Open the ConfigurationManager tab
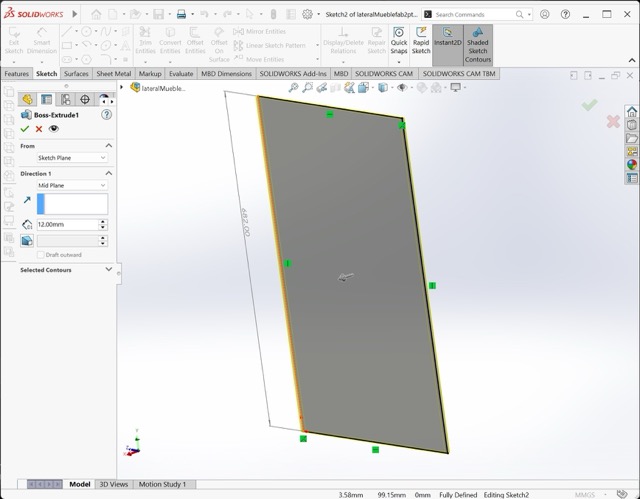The height and width of the screenshot is (499, 640). click(x=66, y=99)
